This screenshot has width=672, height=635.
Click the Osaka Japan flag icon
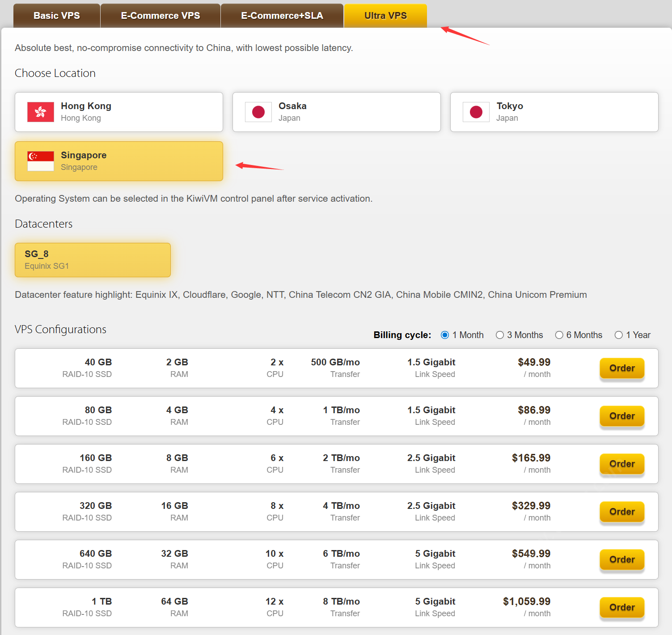click(x=258, y=112)
